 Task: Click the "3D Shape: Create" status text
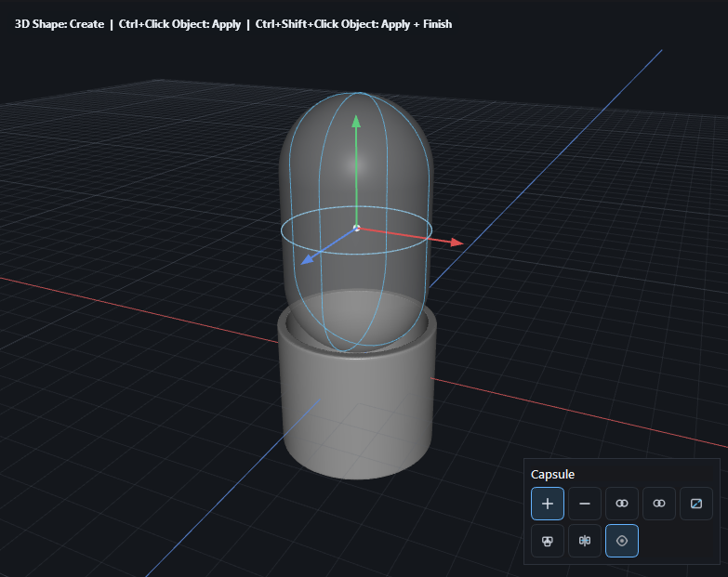(x=60, y=24)
